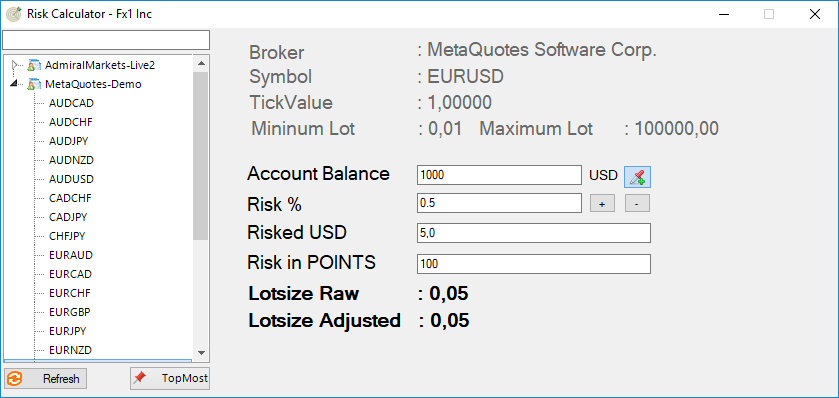Focus the Risked USD field
Image resolution: width=839 pixels, height=398 pixels.
pyautogui.click(x=533, y=233)
